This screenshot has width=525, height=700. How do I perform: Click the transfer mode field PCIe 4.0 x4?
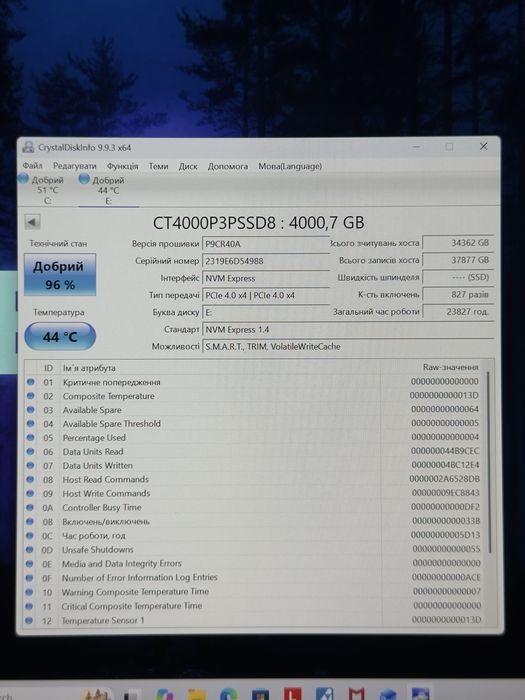tap(266, 295)
